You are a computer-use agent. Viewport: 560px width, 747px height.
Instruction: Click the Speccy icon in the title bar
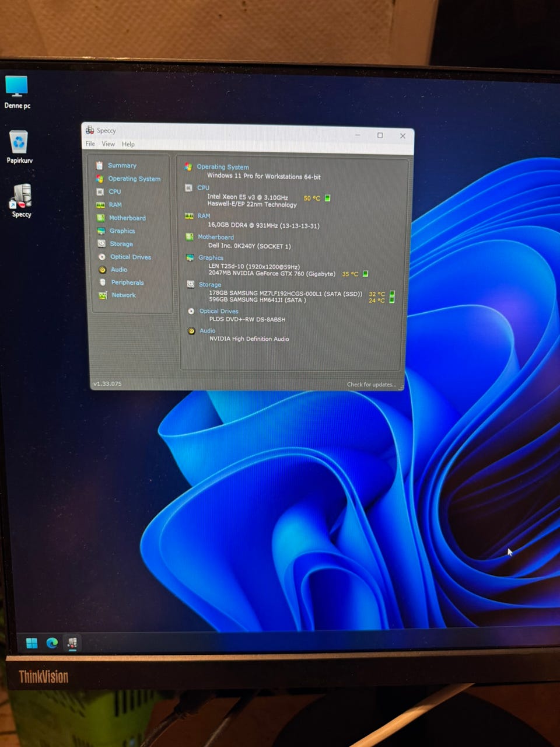tap(90, 130)
